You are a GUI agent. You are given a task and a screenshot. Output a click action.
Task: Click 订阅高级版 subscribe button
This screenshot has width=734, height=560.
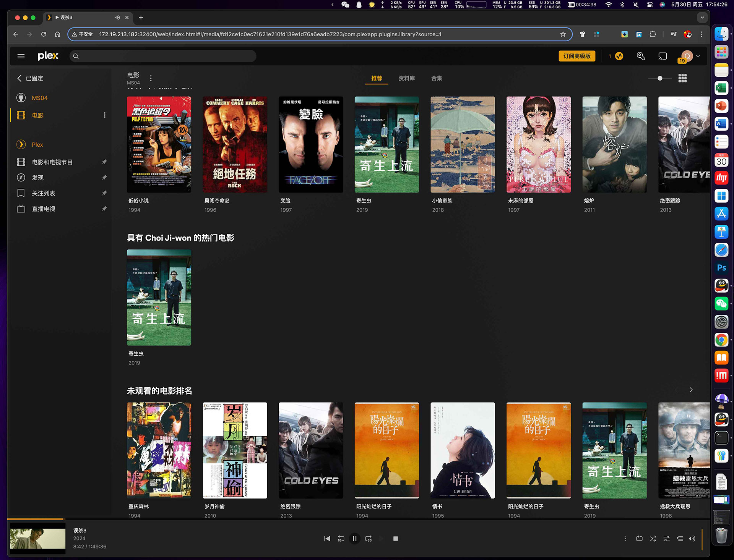point(577,56)
